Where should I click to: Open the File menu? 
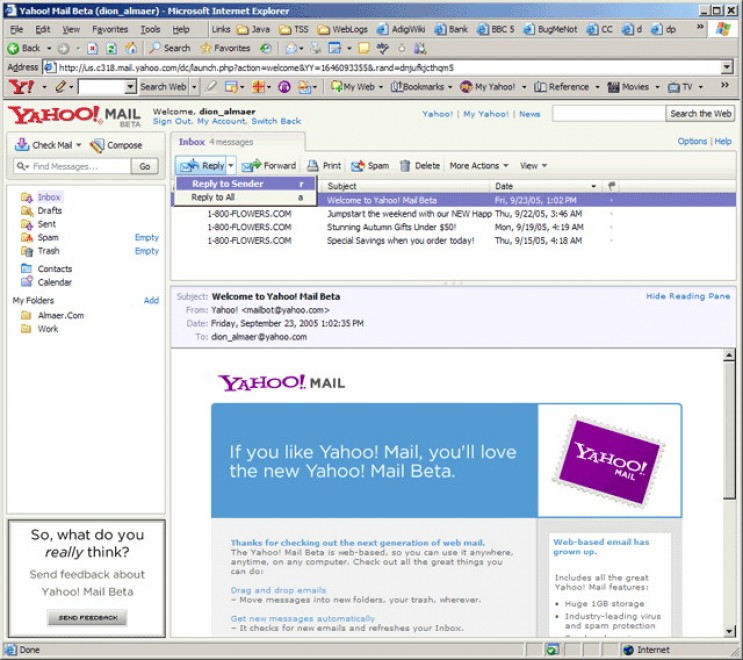pyautogui.click(x=17, y=29)
